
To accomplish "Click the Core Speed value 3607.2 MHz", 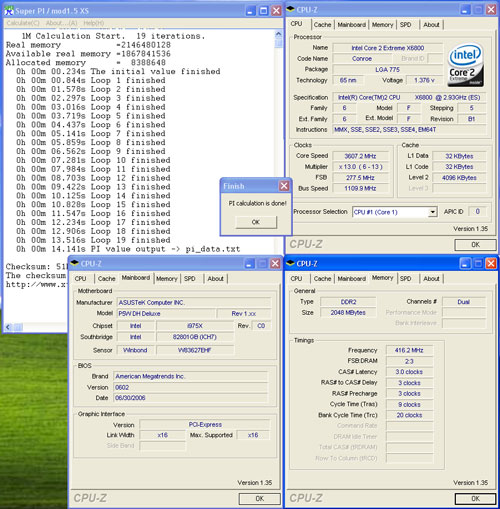I will (360, 156).
